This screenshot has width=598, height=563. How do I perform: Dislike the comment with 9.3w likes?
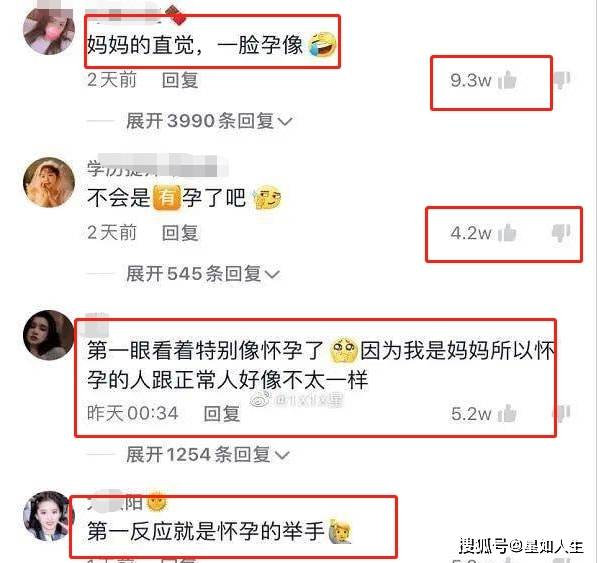click(x=562, y=80)
